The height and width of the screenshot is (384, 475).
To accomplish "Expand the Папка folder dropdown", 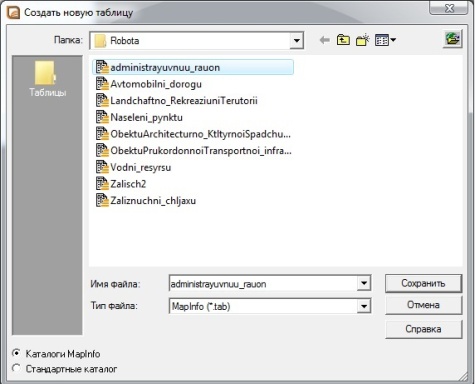I will pos(296,41).
